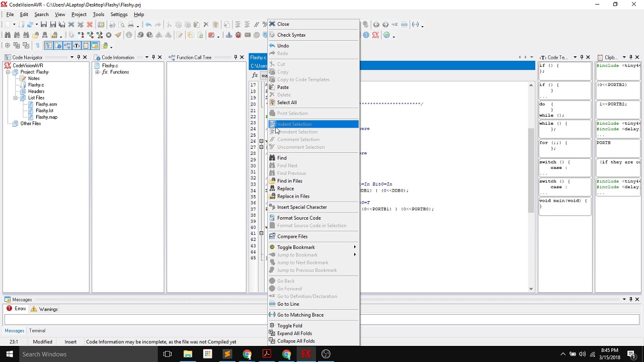Image resolution: width=644 pixels, height=362 pixels.
Task: Collapse the List Files tree node
Action: click(x=16, y=98)
